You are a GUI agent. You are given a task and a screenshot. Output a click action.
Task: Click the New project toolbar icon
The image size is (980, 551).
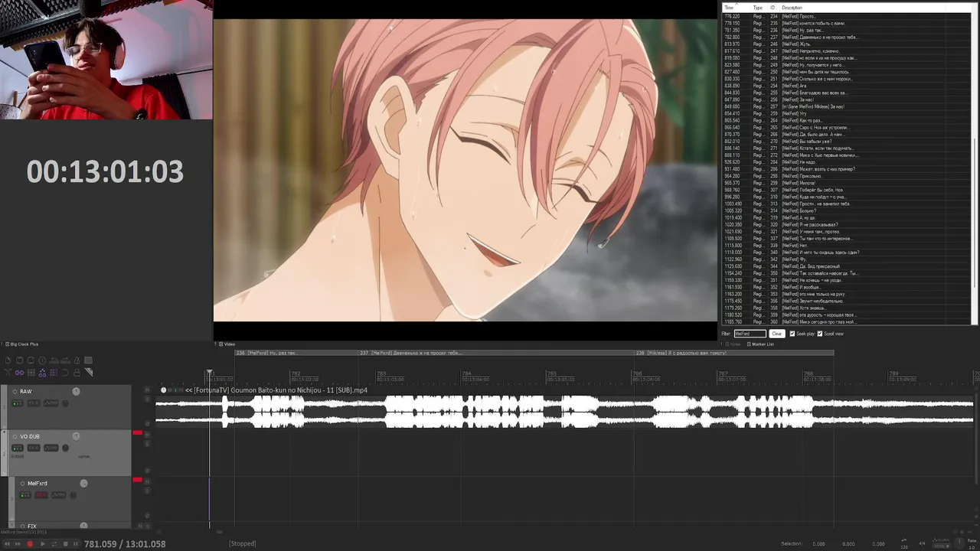8,360
